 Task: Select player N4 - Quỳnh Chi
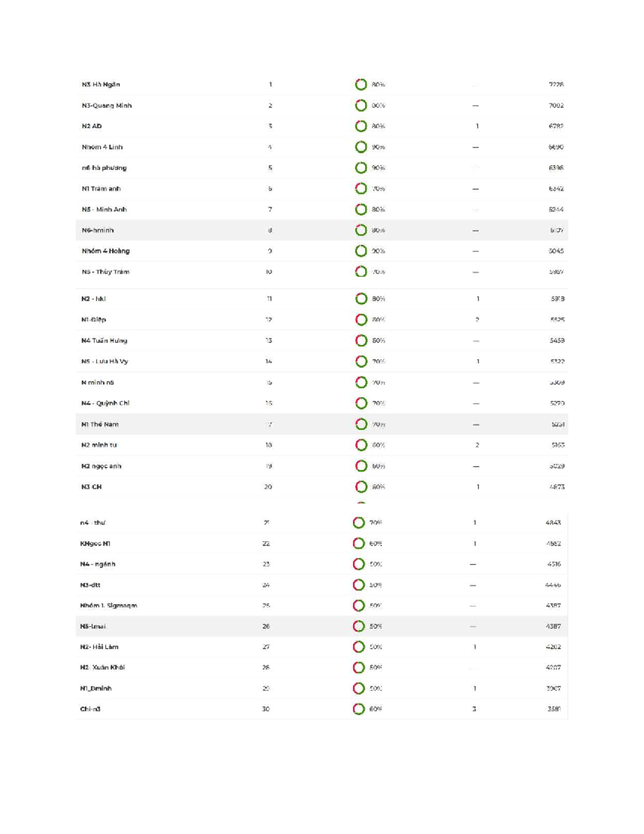click(105, 403)
